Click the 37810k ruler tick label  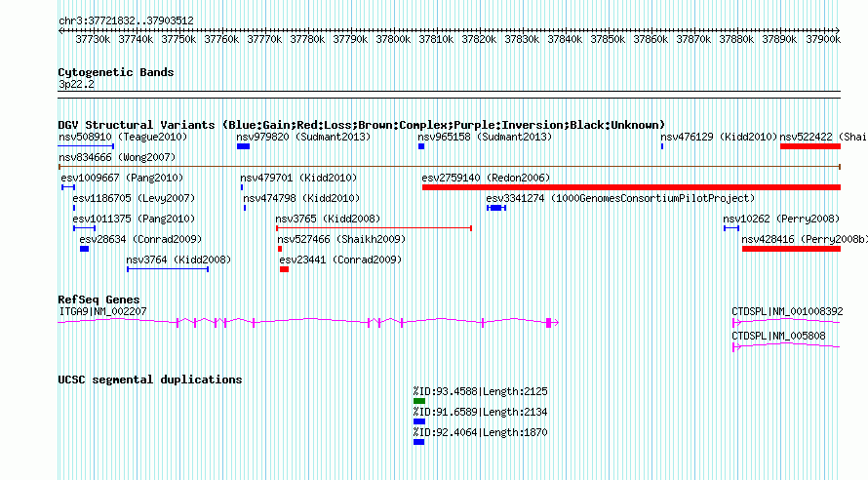coord(436,39)
